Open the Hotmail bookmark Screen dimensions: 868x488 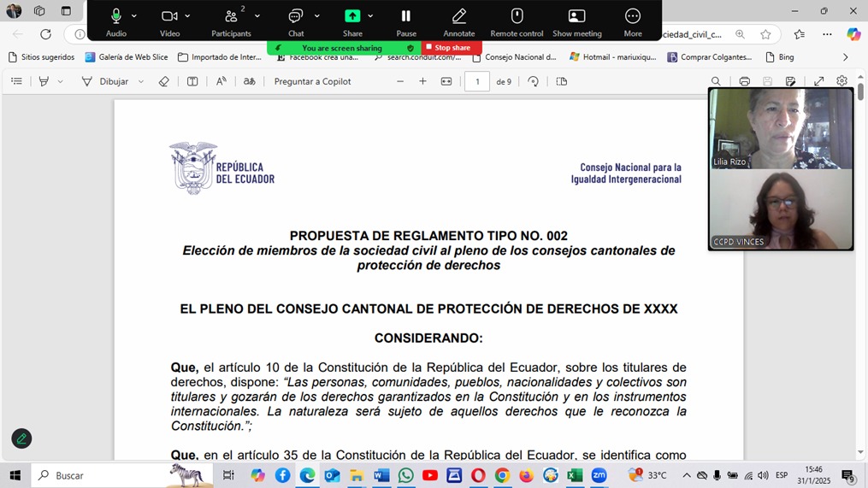point(613,57)
